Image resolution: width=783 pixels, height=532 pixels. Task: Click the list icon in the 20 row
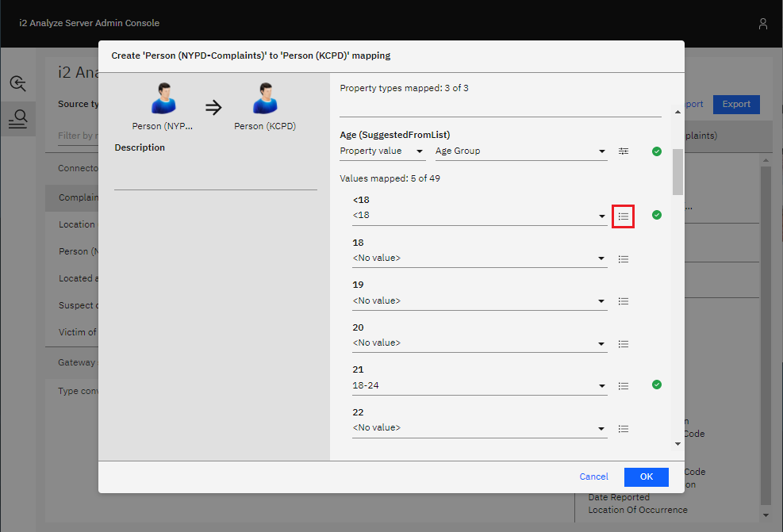(x=623, y=343)
